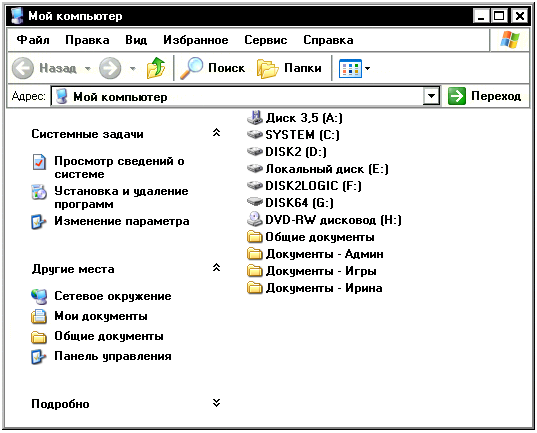Expand the Подробно section
This screenshot has height=433, width=537.
(x=216, y=403)
